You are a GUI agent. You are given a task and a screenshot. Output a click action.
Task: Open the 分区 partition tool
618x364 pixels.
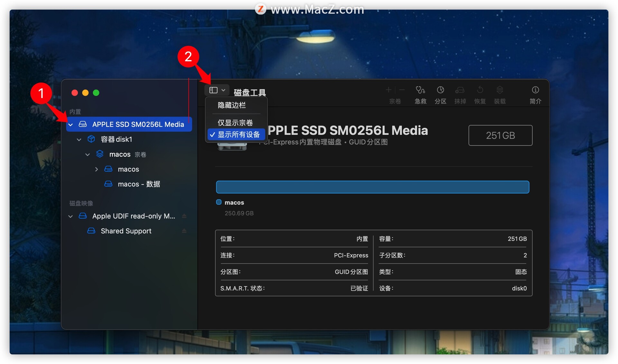point(440,90)
